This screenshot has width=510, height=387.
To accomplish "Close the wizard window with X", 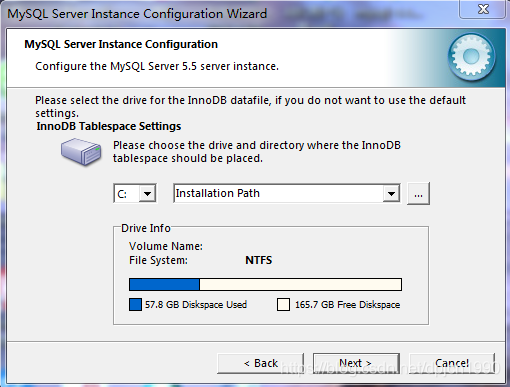I will point(483,9).
